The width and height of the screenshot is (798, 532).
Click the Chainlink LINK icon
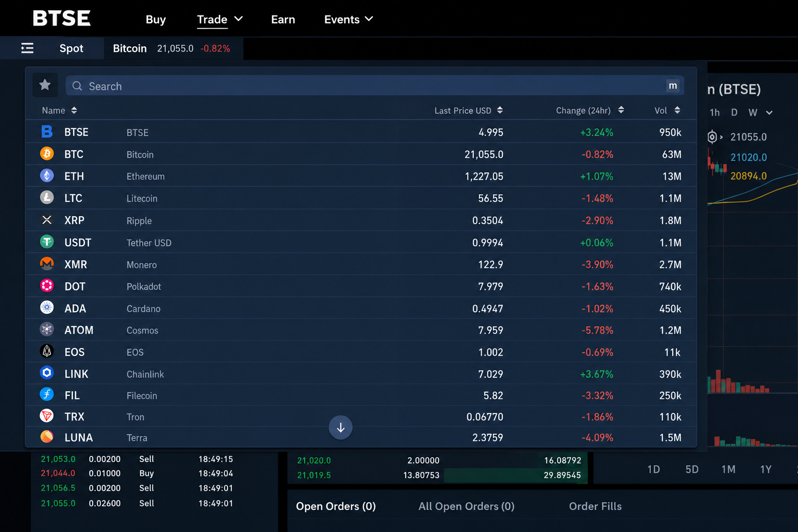[x=47, y=374]
